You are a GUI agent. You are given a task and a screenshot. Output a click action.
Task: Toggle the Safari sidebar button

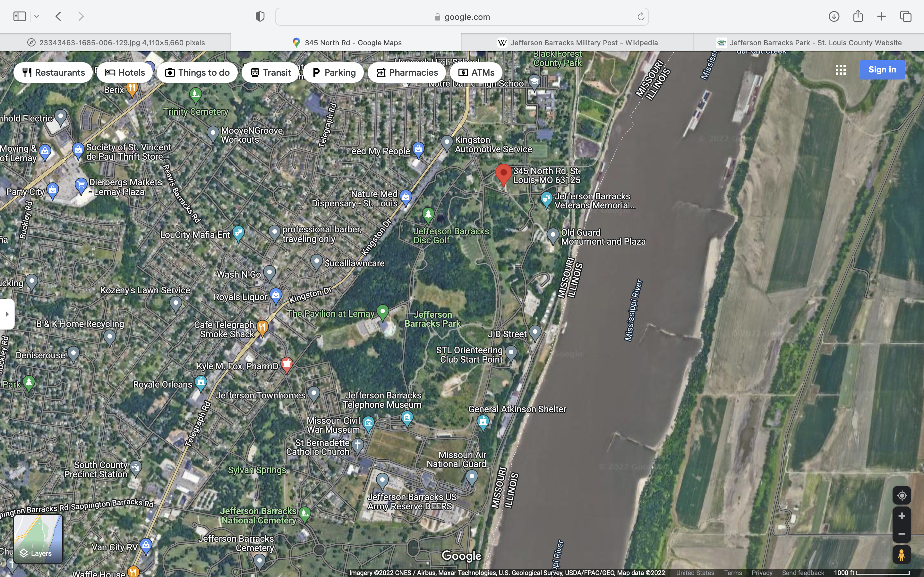pos(20,16)
